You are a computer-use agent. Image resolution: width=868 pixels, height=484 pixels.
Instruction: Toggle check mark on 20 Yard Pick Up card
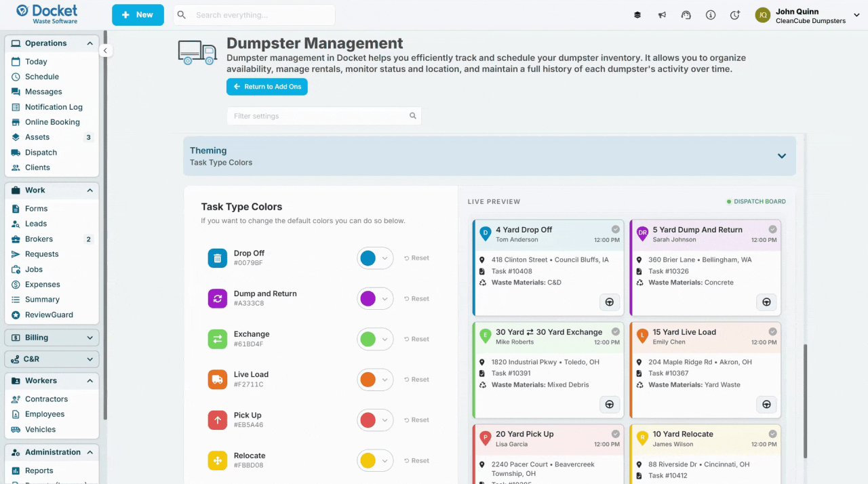615,434
